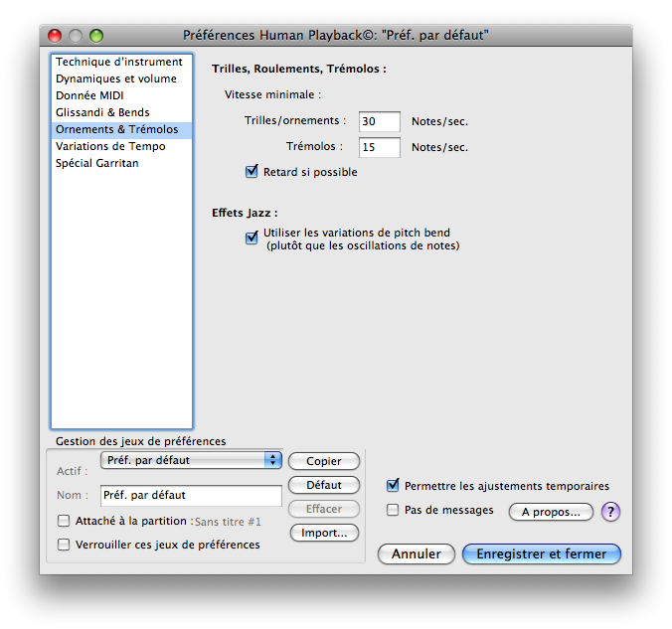Select Variations de Tempo category

[110, 146]
